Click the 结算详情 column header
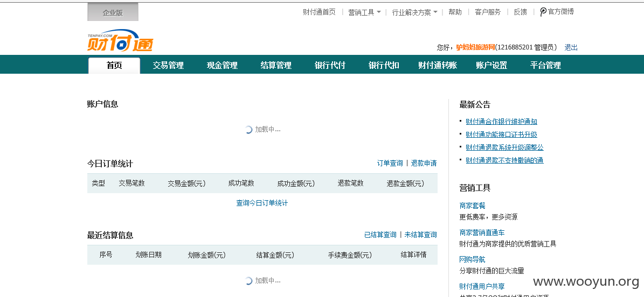Image resolution: width=644 pixels, height=297 pixels. [x=413, y=254]
